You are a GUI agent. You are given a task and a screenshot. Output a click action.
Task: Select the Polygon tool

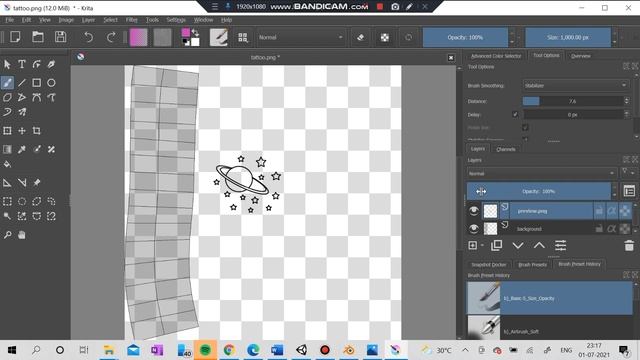7,98
